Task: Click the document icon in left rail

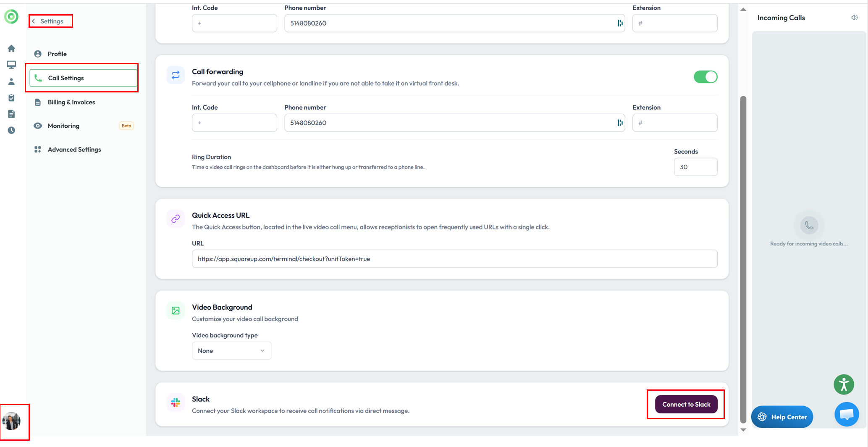Action: pos(11,114)
